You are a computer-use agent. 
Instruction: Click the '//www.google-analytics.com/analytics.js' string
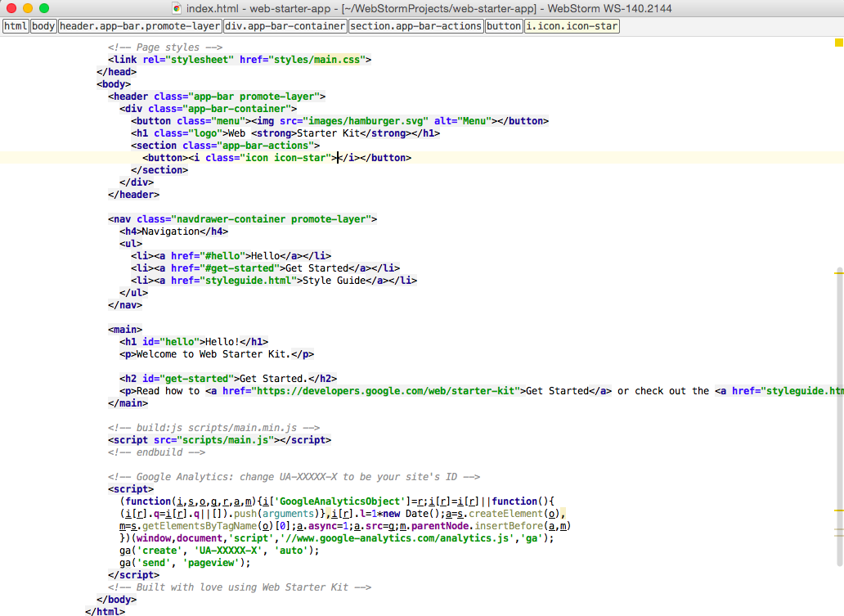point(397,539)
